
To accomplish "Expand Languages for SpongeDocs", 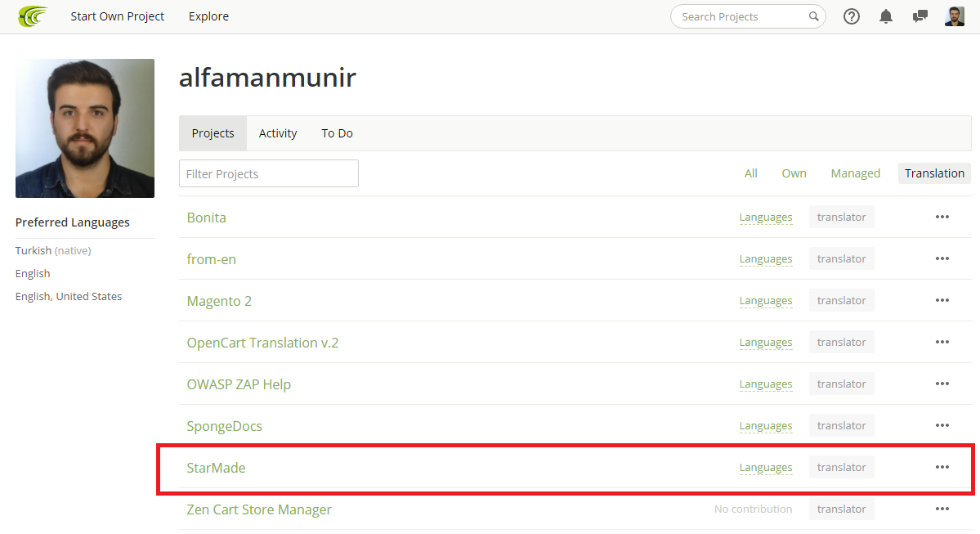I will coord(766,426).
